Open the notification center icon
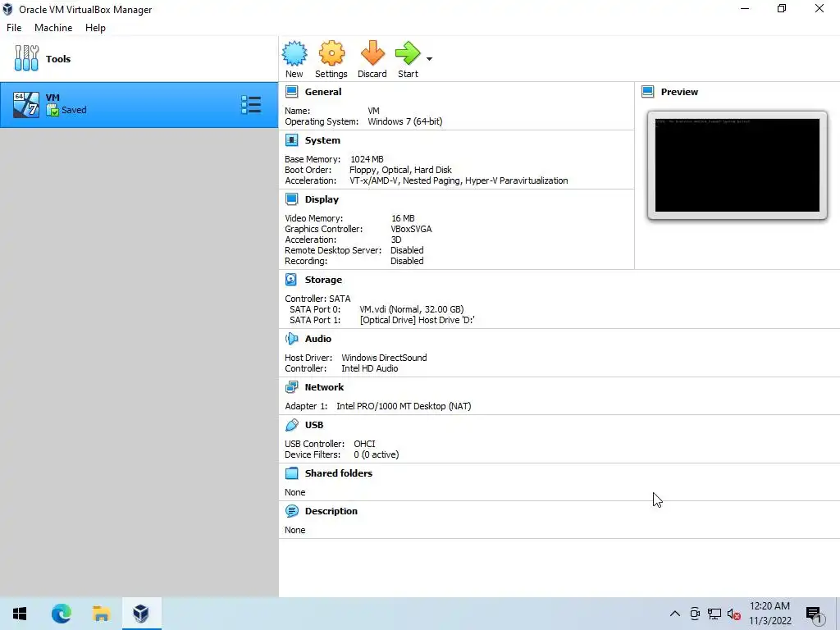 point(814,614)
